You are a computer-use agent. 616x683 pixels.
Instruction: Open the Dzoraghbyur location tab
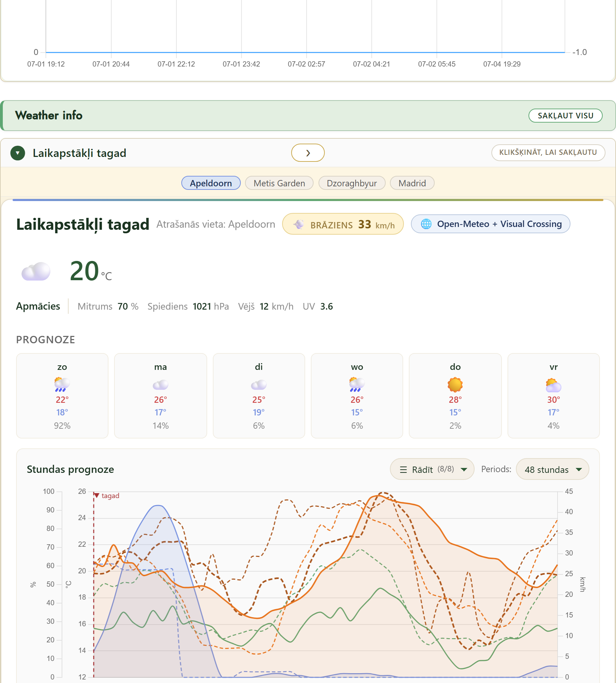352,183
